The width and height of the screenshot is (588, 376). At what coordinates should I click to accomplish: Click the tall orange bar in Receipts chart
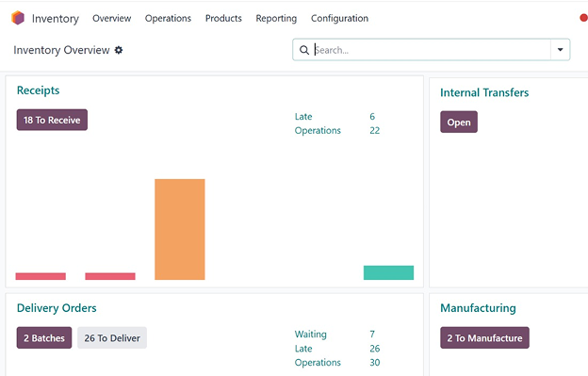tap(180, 229)
